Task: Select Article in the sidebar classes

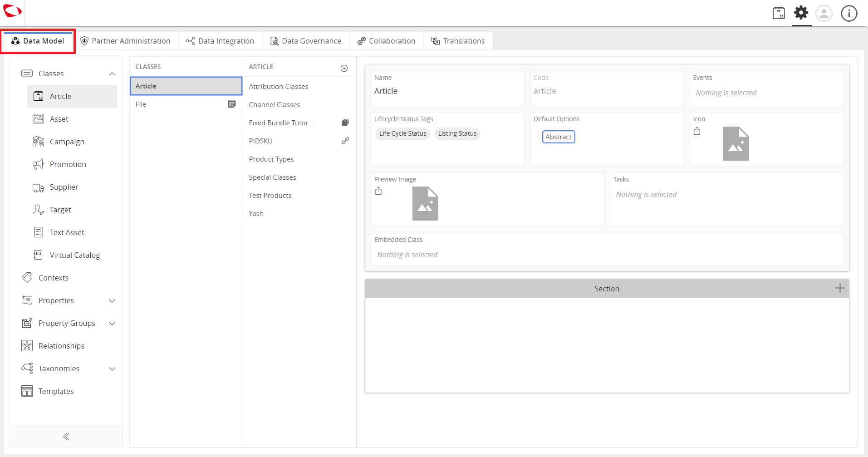Action: pyautogui.click(x=72, y=96)
